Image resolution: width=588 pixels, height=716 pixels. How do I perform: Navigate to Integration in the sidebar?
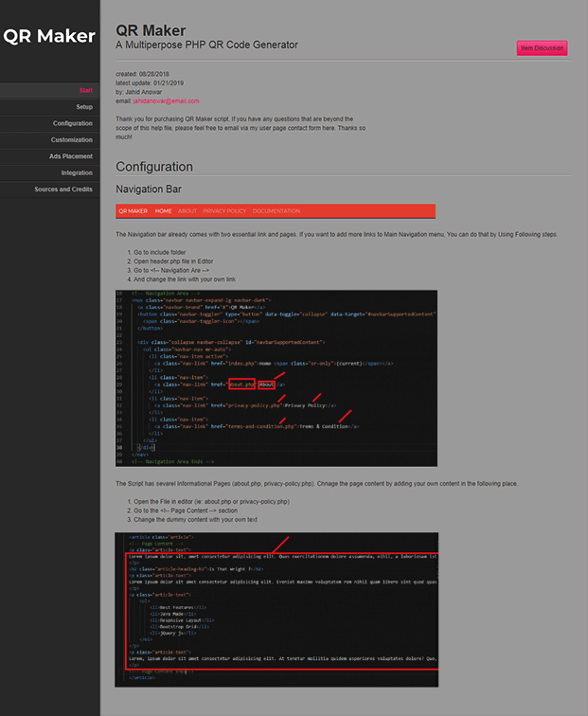click(77, 172)
